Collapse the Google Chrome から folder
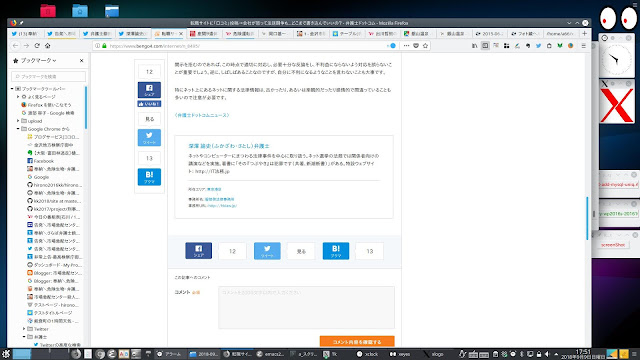640x360 pixels. pos(18,129)
